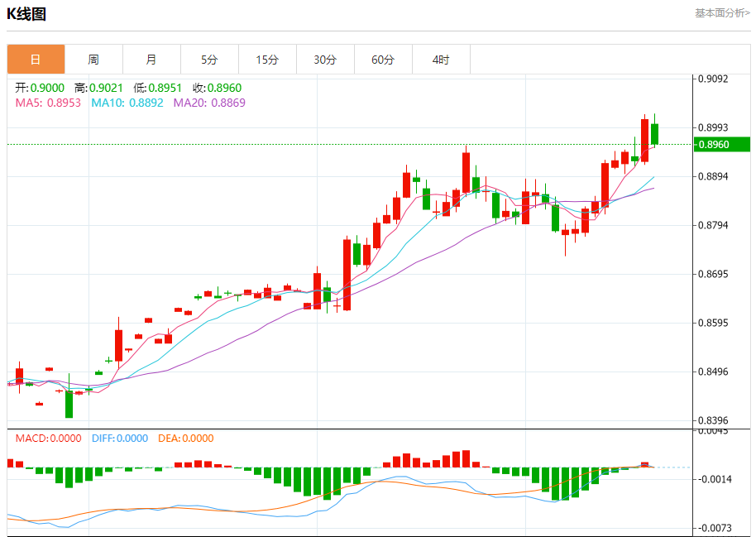
Task: Click the MA10 indicator label
Action: [127, 103]
